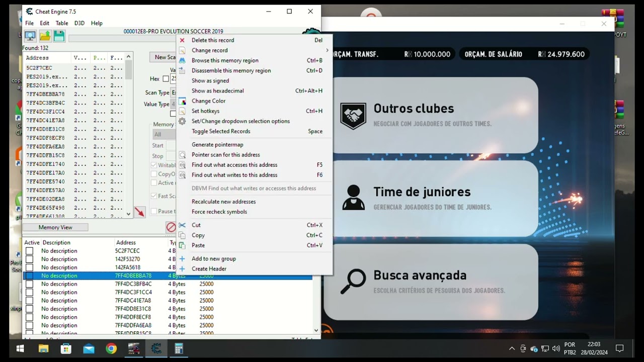Activate record with address 7FF4DC41E7A8
The width and height of the screenshot is (644, 362).
pyautogui.click(x=29, y=301)
